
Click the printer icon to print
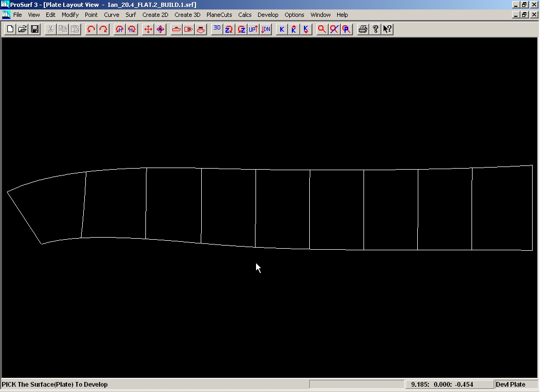362,30
